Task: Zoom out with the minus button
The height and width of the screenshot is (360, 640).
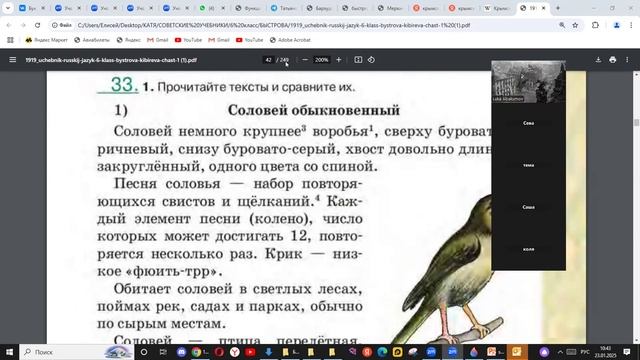Action: [305, 60]
